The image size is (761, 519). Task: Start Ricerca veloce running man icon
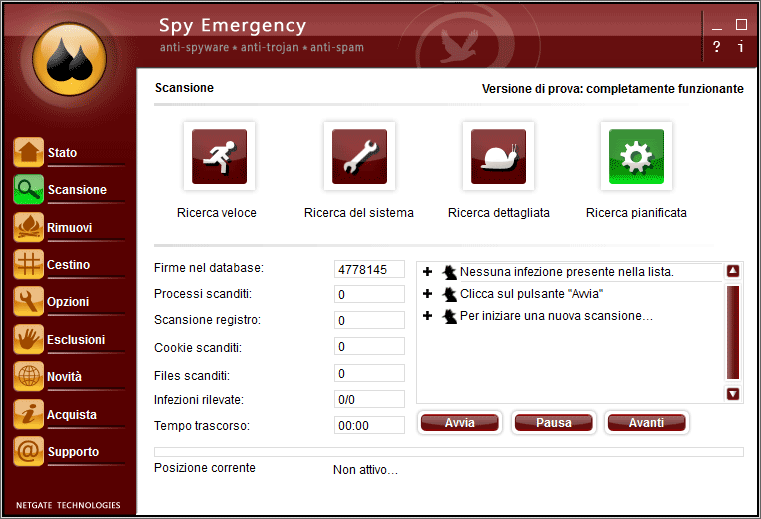click(x=219, y=156)
